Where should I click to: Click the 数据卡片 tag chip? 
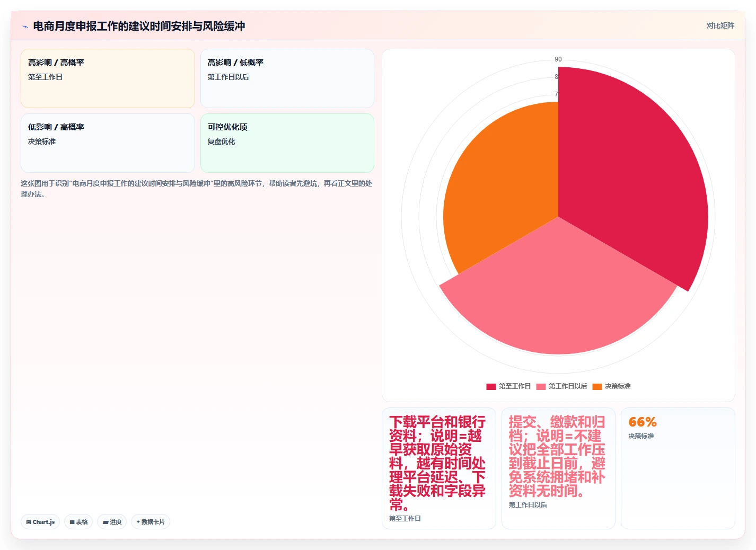(x=151, y=522)
